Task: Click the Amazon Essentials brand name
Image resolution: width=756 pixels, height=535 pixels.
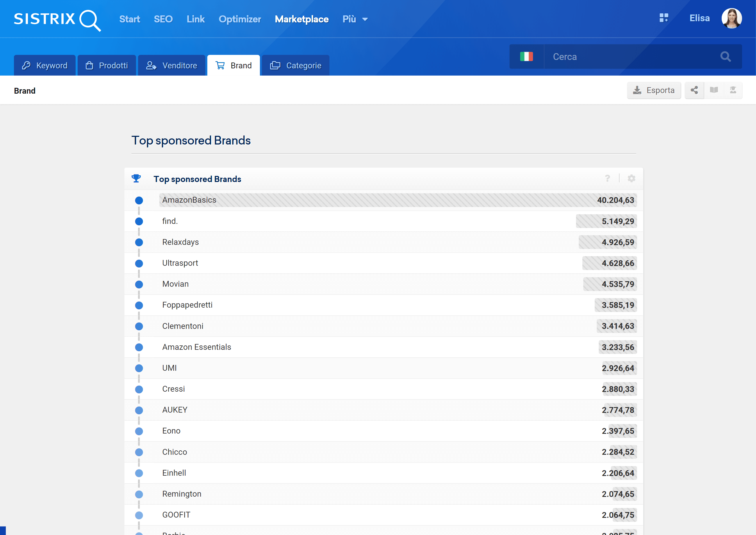Action: (197, 347)
